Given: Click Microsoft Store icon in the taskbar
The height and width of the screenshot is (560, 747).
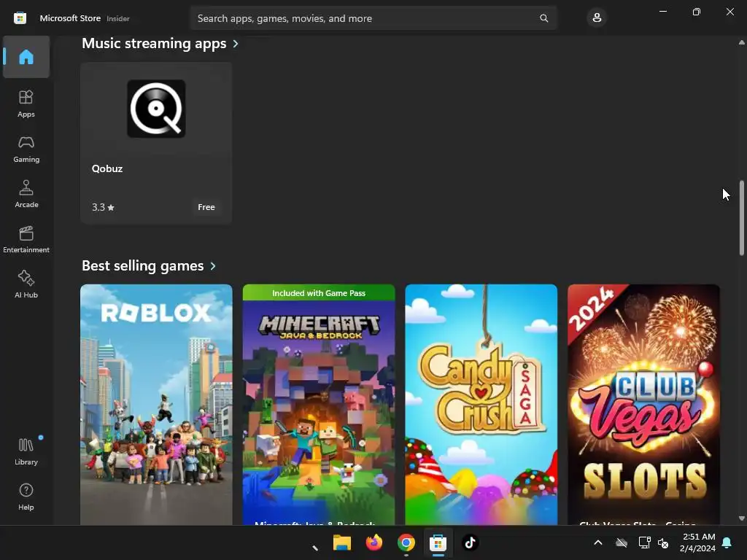Looking at the screenshot, I should point(438,542).
